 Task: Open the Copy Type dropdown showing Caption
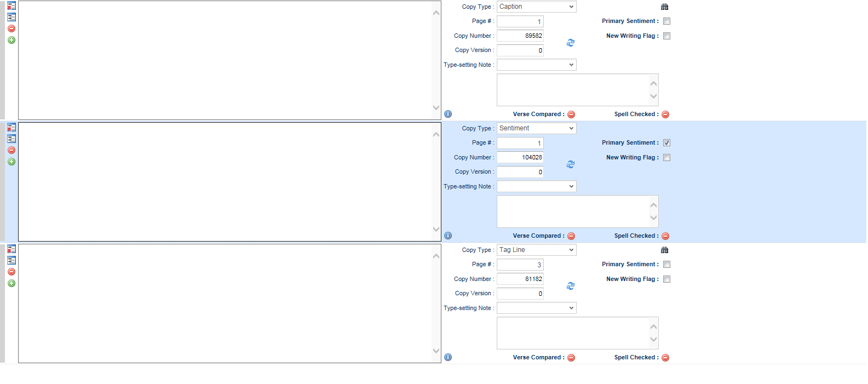pyautogui.click(x=536, y=7)
